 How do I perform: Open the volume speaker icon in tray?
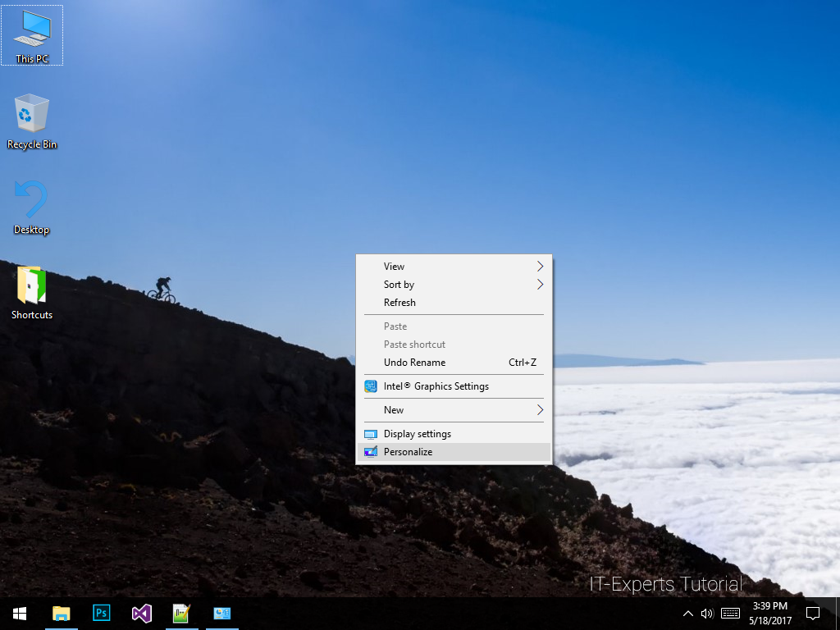(x=707, y=614)
